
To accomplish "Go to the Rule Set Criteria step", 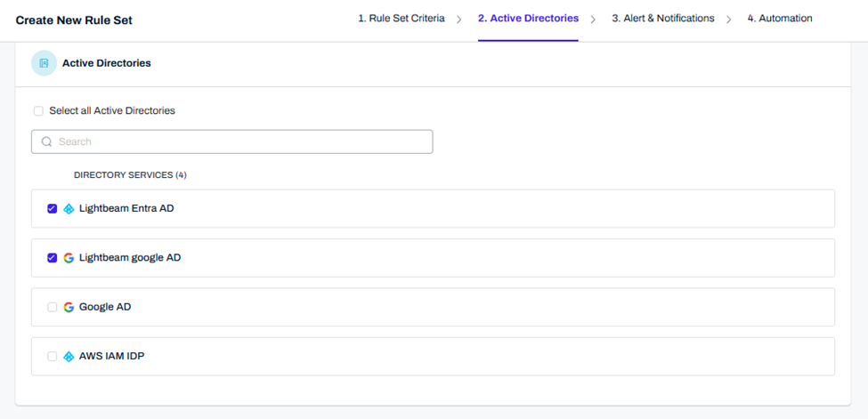I will click(x=401, y=19).
